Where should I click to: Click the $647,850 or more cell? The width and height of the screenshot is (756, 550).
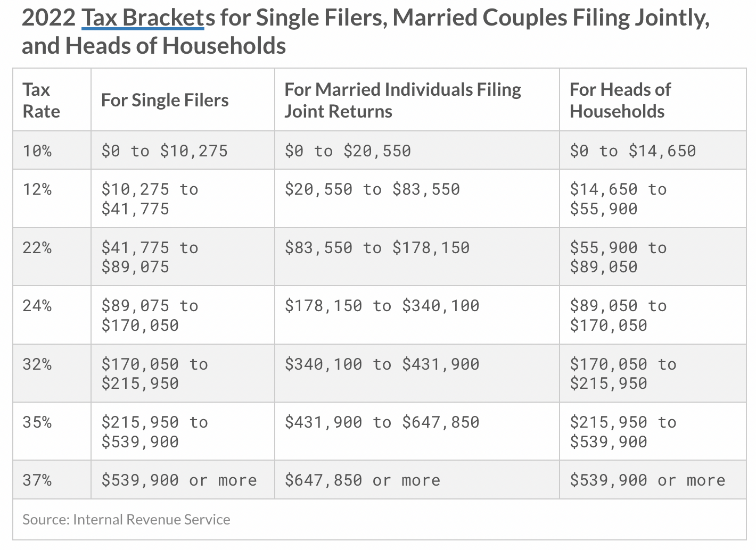click(x=363, y=480)
